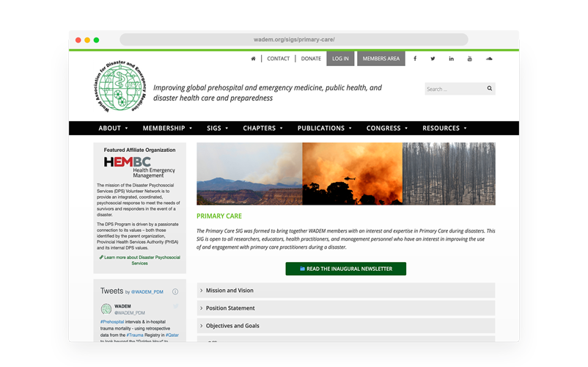Image resolution: width=588 pixels, height=367 pixels.
Task: Click the green maximize window dot
Action: click(96, 40)
